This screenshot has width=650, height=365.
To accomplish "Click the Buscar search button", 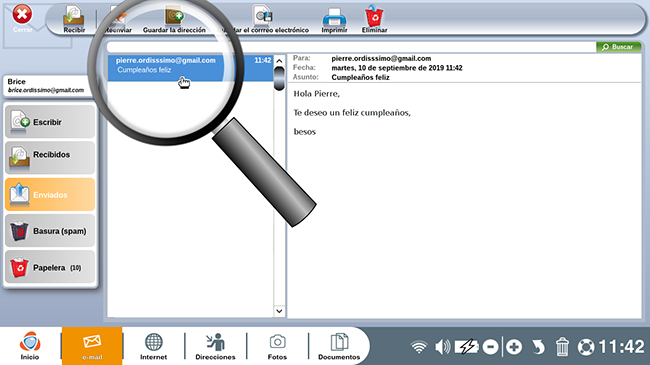I will pos(618,47).
